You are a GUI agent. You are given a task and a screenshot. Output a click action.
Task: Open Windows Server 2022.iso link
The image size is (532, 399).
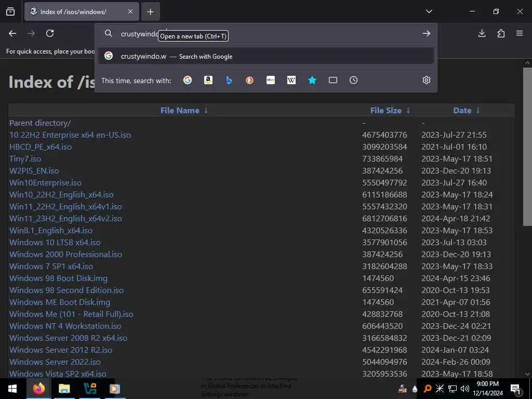pos(55,362)
